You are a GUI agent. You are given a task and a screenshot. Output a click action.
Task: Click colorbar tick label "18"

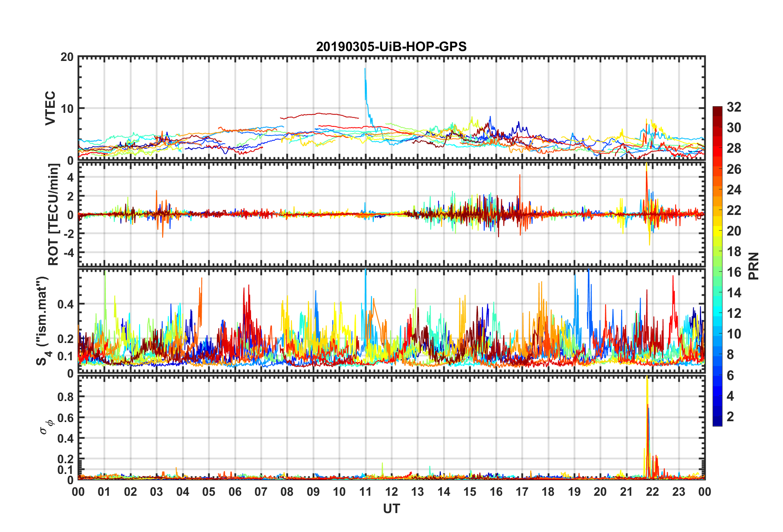(734, 251)
